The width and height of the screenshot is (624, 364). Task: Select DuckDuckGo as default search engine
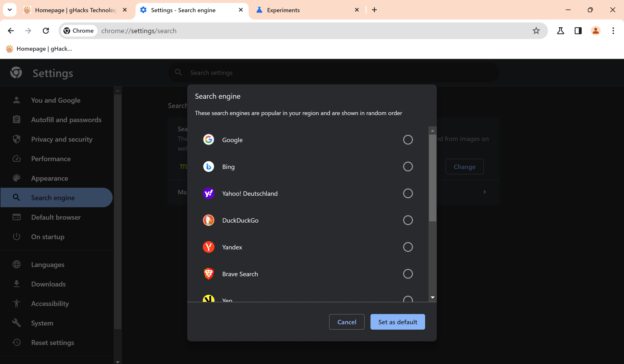click(408, 220)
